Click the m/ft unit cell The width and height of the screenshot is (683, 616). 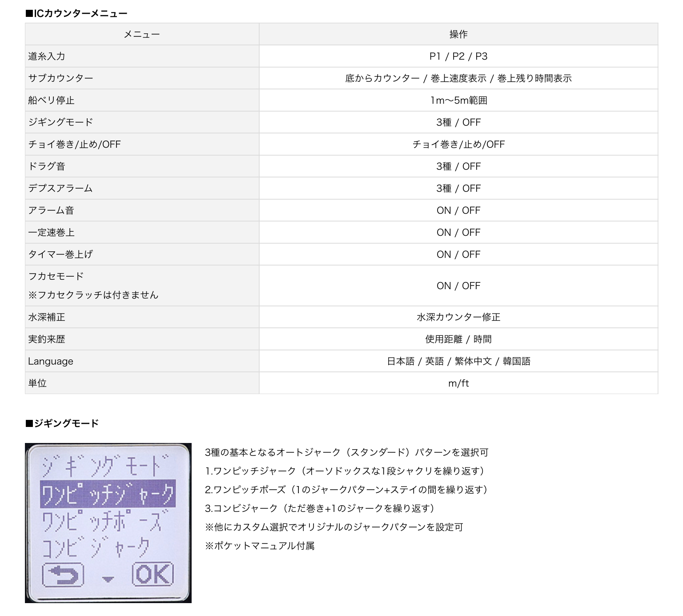pos(458,383)
